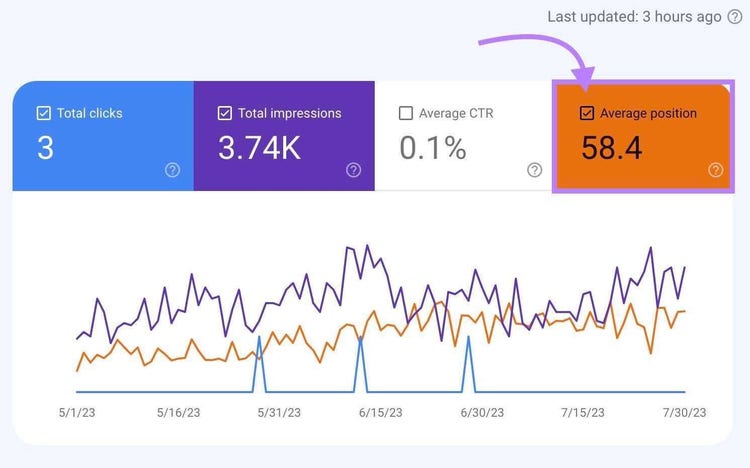Open help icon next to Last updated

click(x=735, y=17)
